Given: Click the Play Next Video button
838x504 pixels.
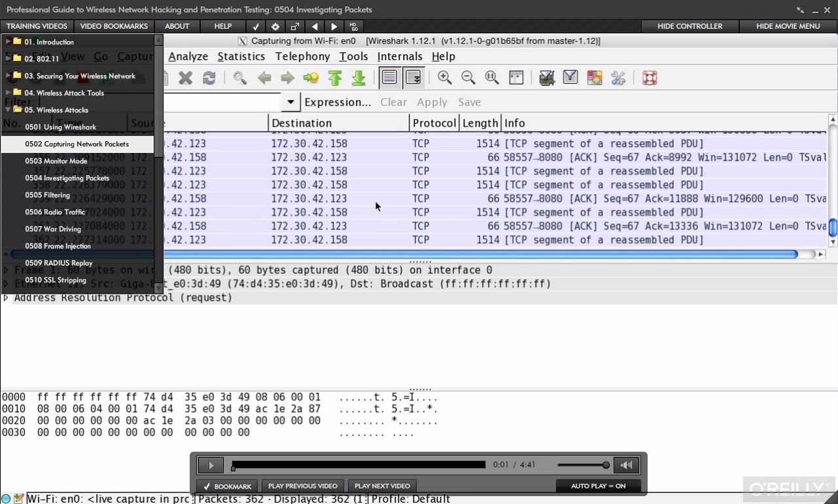Looking at the screenshot, I should 382,486.
